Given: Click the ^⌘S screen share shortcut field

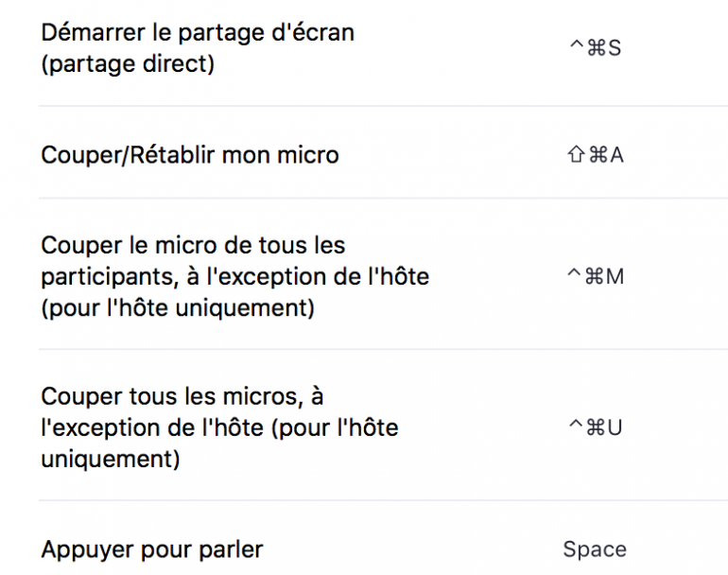Looking at the screenshot, I should (595, 48).
